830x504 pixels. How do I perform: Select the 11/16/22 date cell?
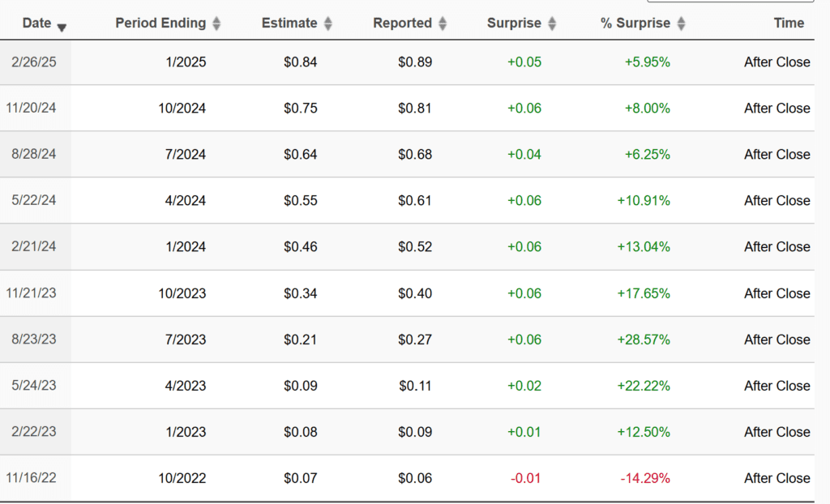coord(31,477)
